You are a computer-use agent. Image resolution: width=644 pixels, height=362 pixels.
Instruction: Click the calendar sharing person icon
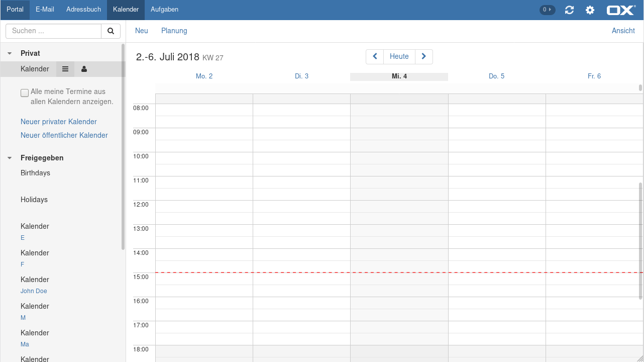click(x=84, y=69)
